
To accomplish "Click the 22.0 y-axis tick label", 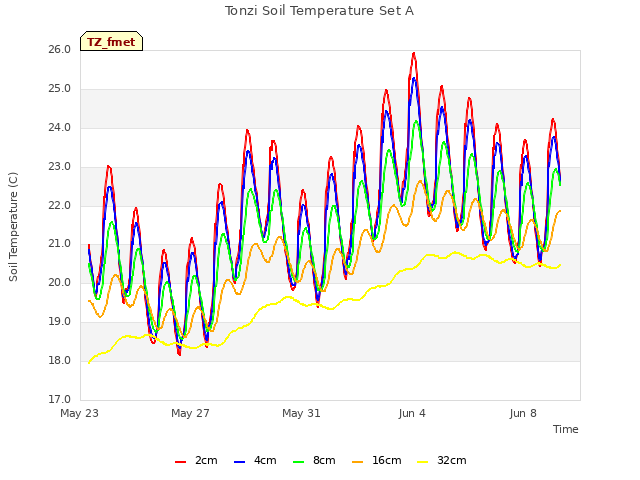I will [x=60, y=205].
